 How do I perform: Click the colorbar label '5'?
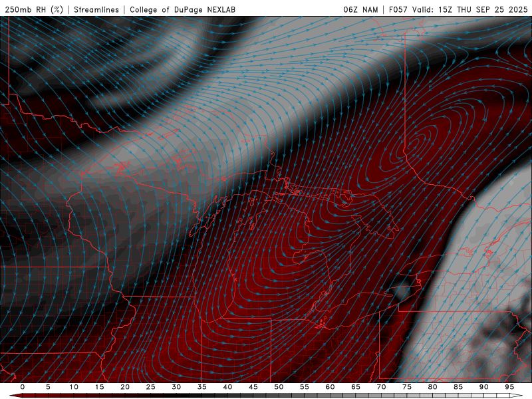click(x=48, y=387)
